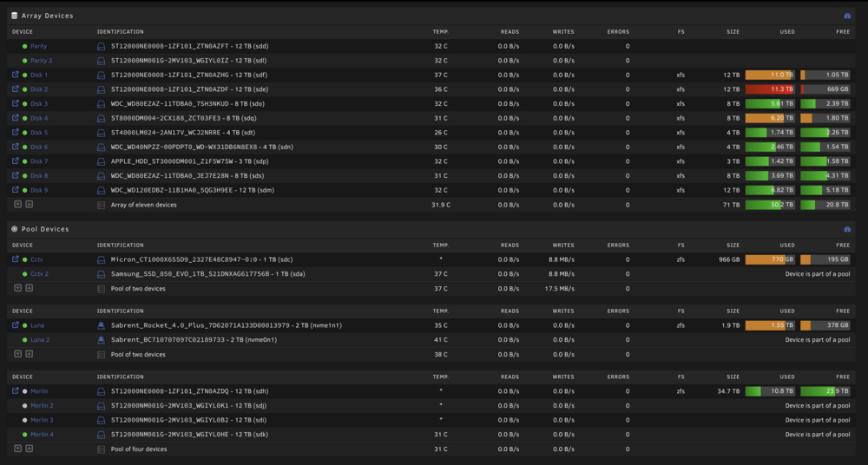Open the Luna pool browse icon

[16, 325]
